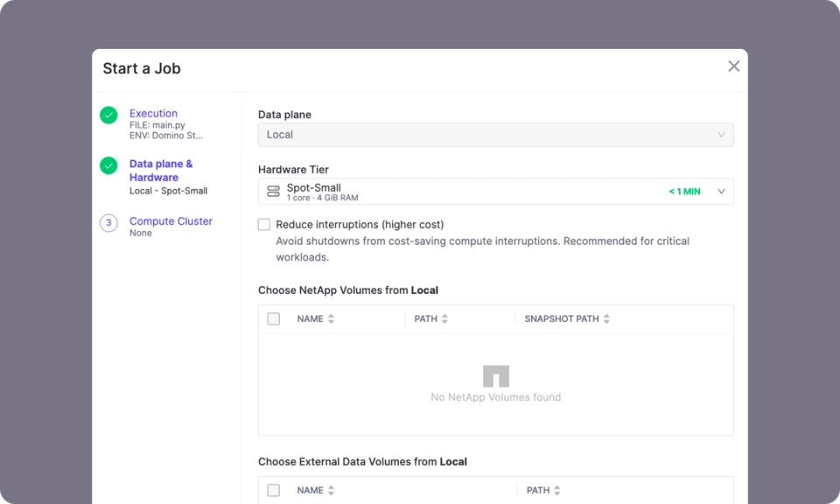Sort External Data Volumes by Path
This screenshot has width=840, height=504.
tap(556, 491)
